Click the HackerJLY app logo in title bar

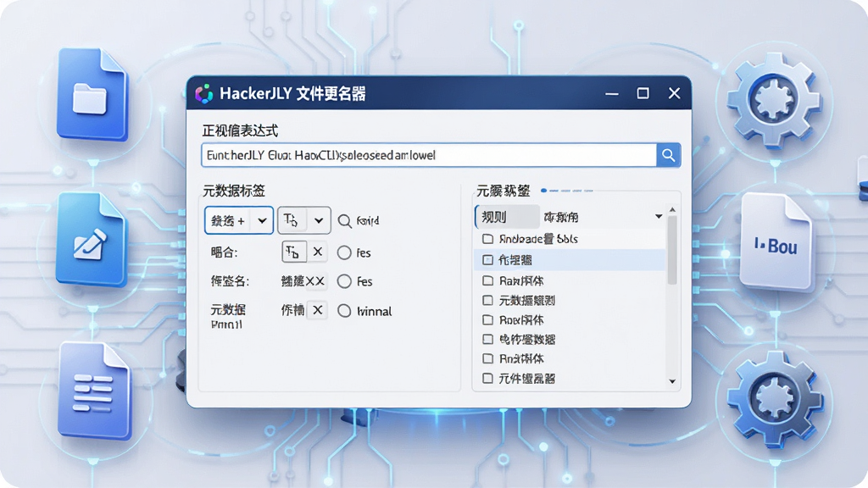[204, 93]
